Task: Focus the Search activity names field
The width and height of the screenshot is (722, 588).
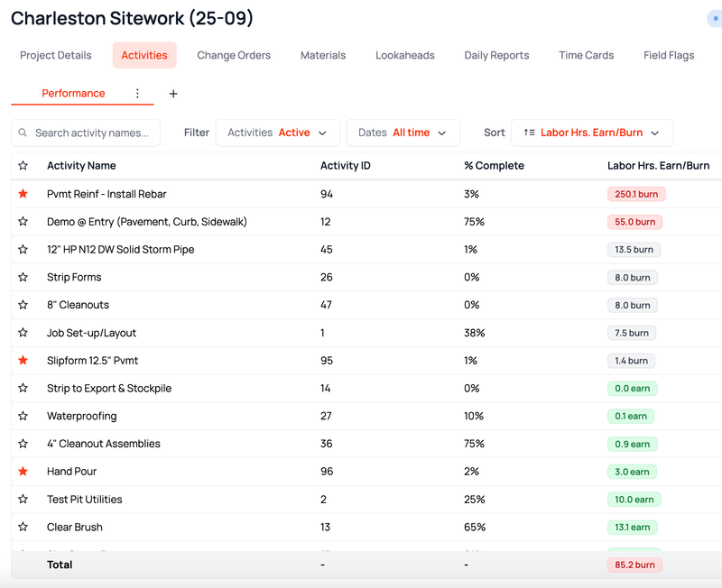Action: click(x=86, y=133)
